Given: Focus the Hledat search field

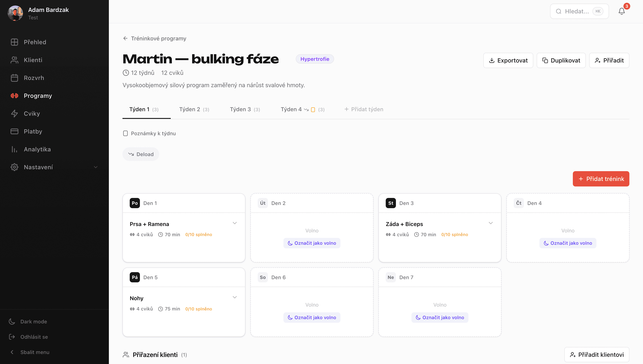Looking at the screenshot, I should coord(579,11).
